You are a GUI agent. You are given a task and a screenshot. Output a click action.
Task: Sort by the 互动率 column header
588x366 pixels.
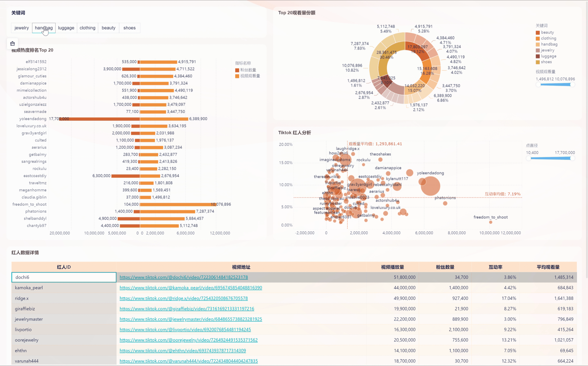(495, 267)
